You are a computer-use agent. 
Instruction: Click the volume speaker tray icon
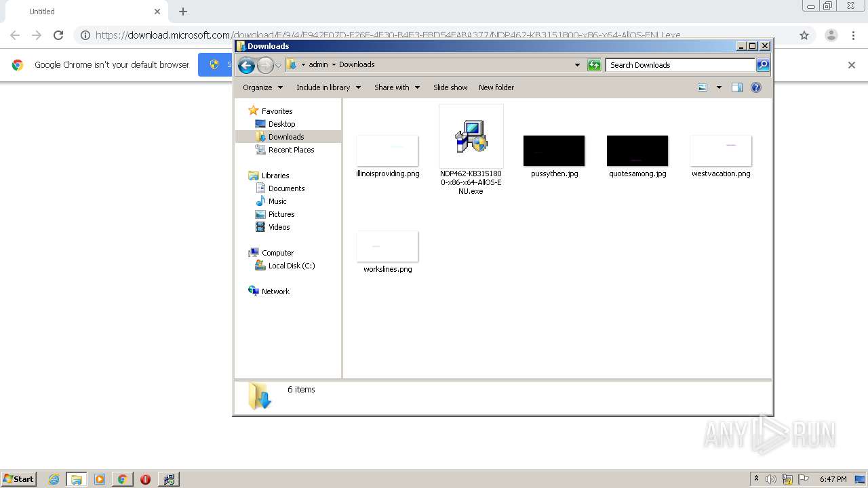(771, 479)
